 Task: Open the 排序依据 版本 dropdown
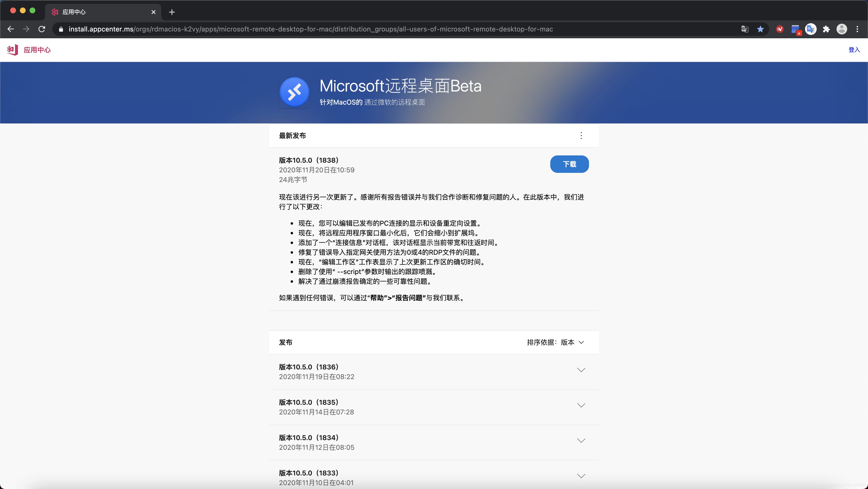pyautogui.click(x=555, y=343)
